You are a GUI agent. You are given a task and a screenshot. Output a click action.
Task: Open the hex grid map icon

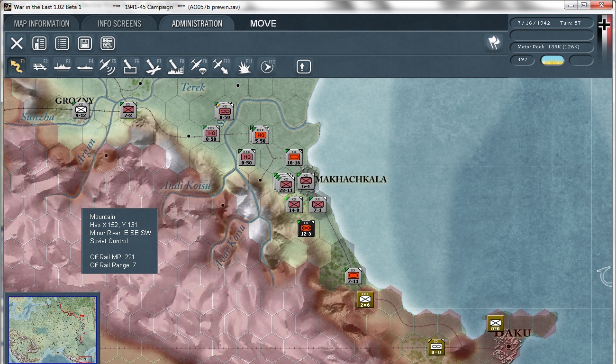[108, 44]
